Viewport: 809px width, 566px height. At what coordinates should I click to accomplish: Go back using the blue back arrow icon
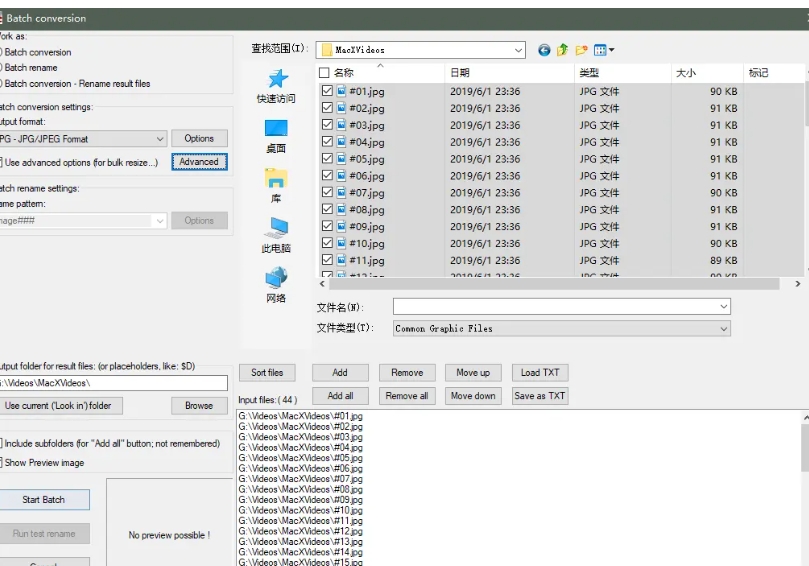[x=544, y=50]
